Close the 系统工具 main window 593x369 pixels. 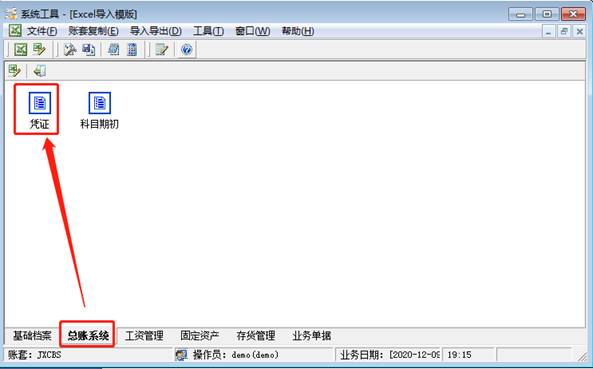pos(573,14)
